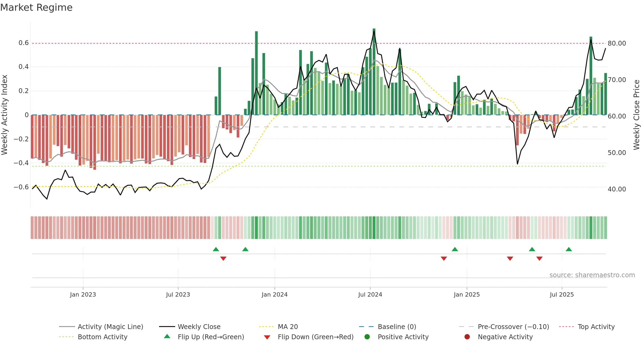
Task: Click the 0.2 activity axis value
Action: pyautogui.click(x=23, y=91)
